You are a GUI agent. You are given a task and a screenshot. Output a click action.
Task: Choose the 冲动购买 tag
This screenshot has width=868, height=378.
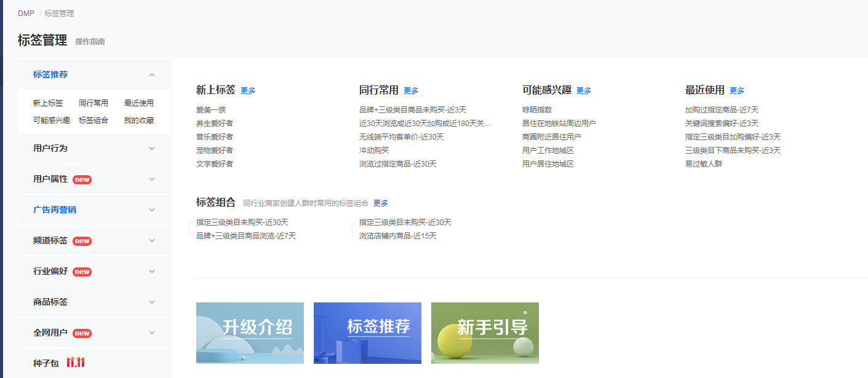click(374, 151)
